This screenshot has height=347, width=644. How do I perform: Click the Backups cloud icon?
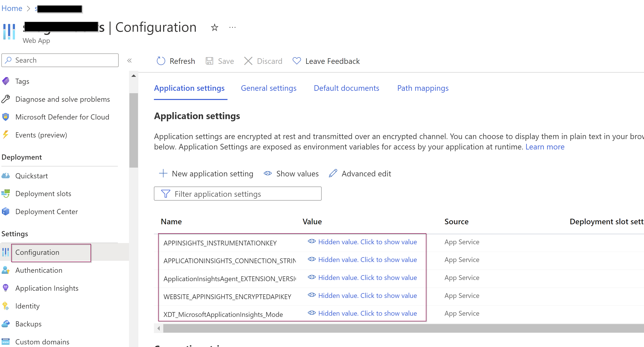pos(6,324)
